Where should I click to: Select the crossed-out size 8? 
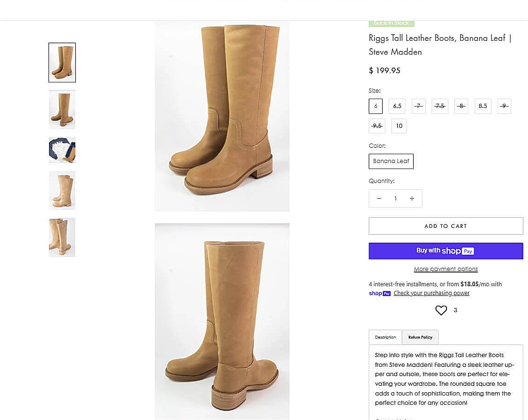(461, 106)
